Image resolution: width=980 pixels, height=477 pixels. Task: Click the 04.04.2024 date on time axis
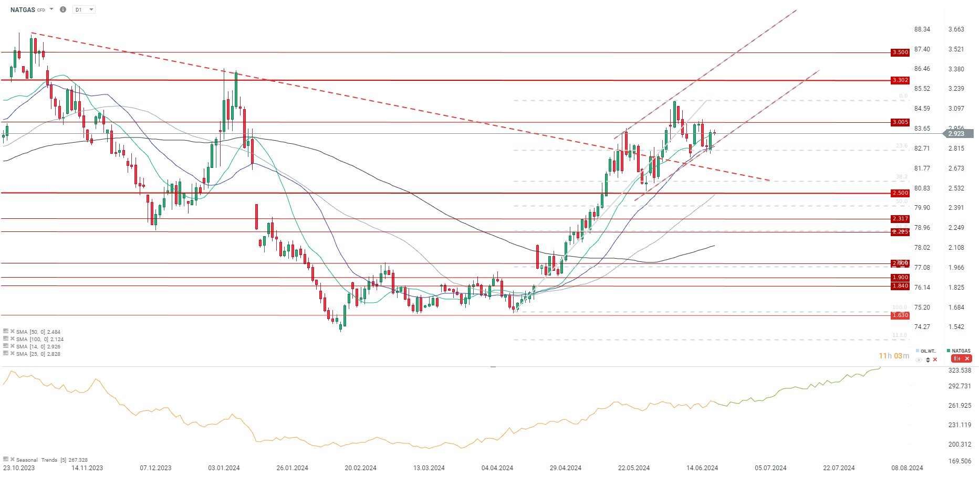497,468
